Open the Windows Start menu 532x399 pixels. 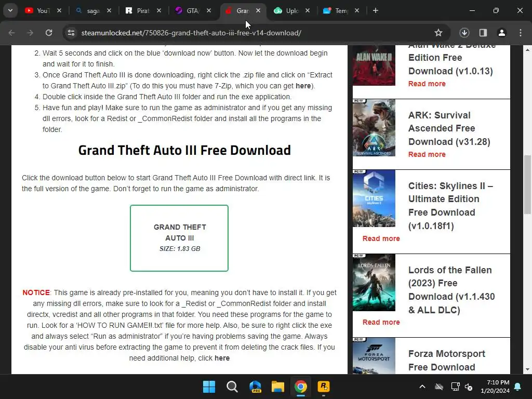[x=209, y=387]
